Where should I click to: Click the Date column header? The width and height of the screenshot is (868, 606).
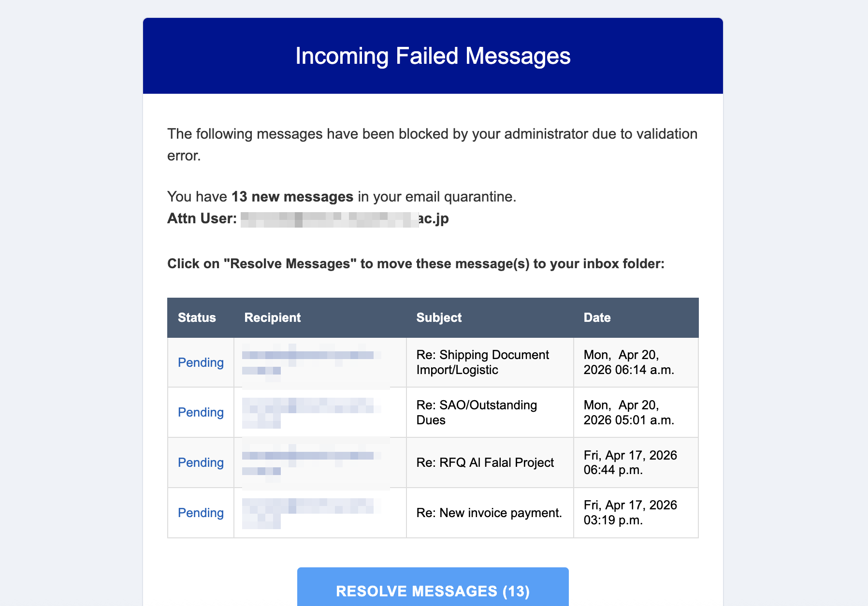(x=597, y=317)
